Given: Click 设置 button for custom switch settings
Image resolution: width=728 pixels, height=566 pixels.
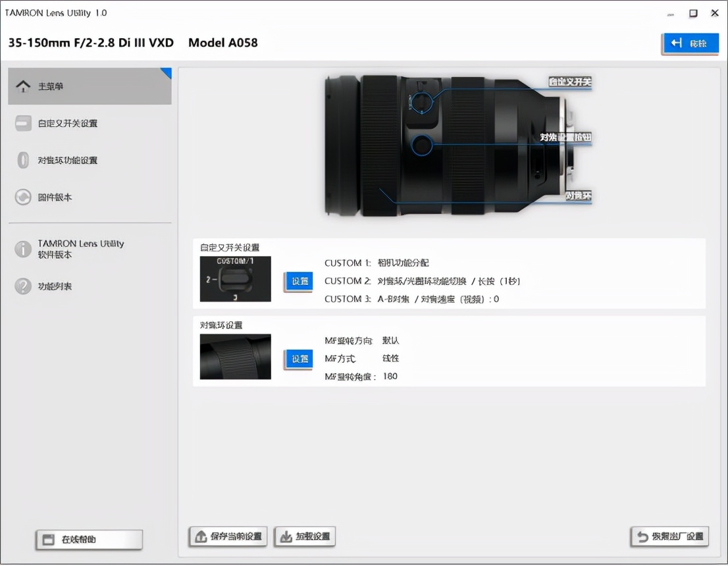Looking at the screenshot, I should 299,281.
